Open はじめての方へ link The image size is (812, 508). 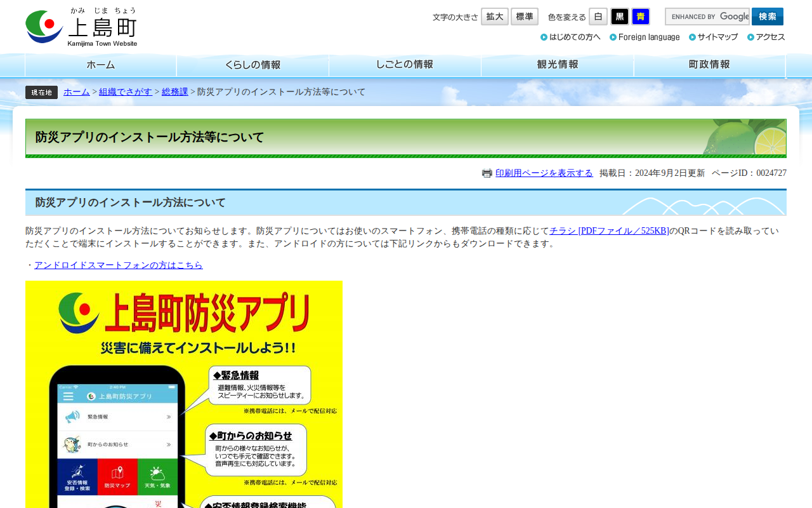(570, 37)
